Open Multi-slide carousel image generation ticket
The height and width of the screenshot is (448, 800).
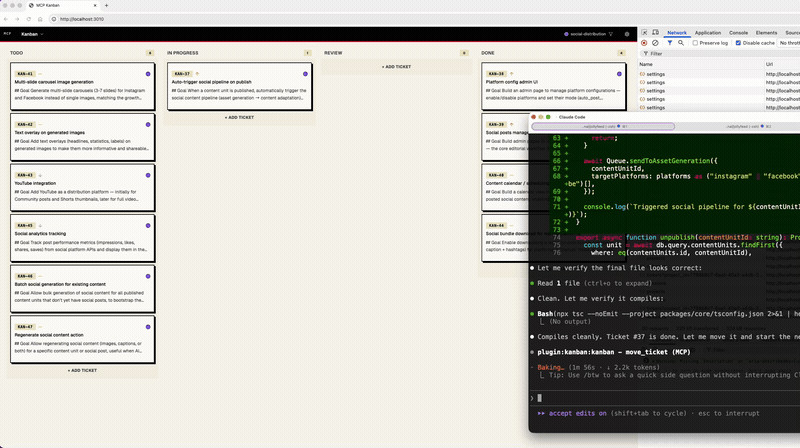(x=83, y=86)
